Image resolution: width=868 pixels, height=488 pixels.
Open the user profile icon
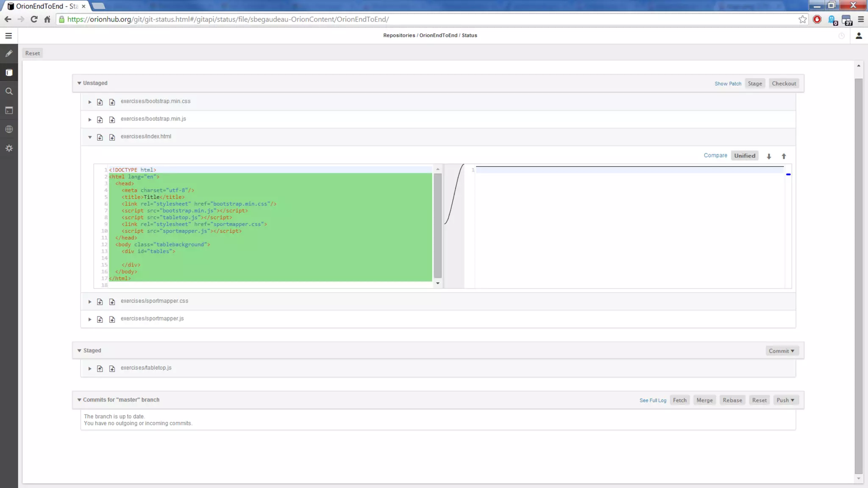(x=859, y=36)
